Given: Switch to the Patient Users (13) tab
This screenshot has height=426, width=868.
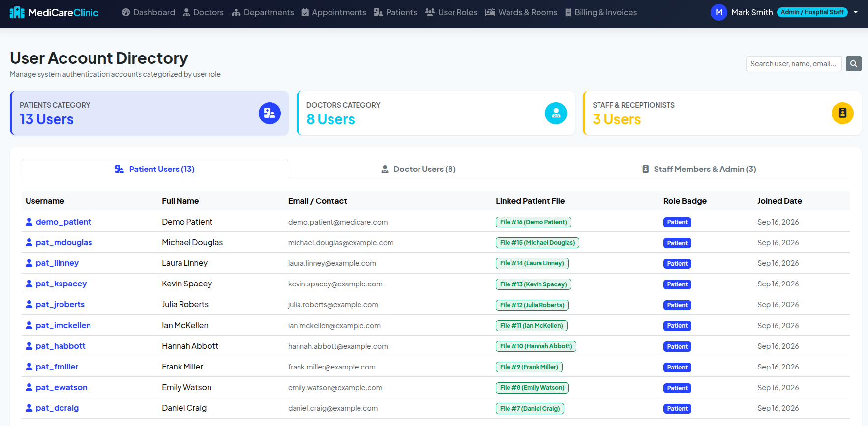Looking at the screenshot, I should pyautogui.click(x=155, y=169).
